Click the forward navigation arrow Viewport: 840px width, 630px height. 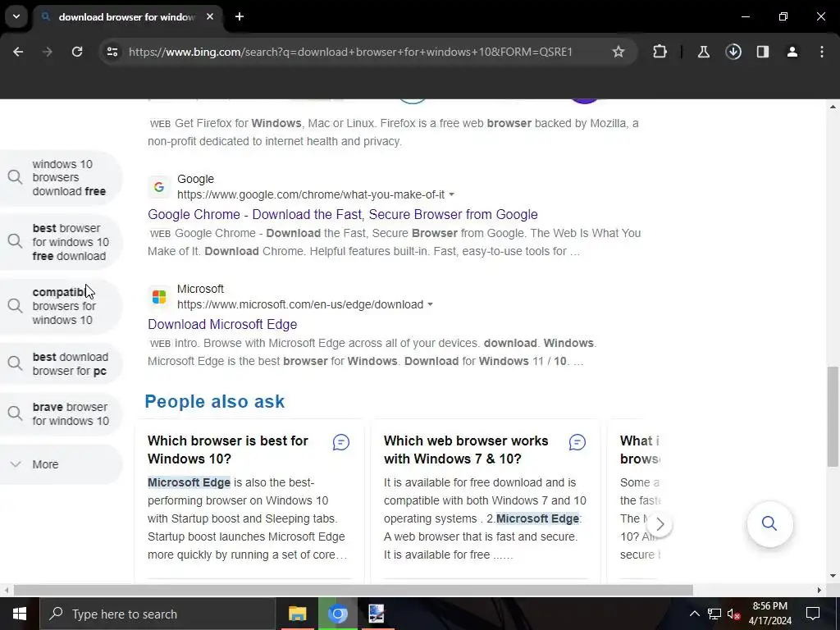coord(47,52)
